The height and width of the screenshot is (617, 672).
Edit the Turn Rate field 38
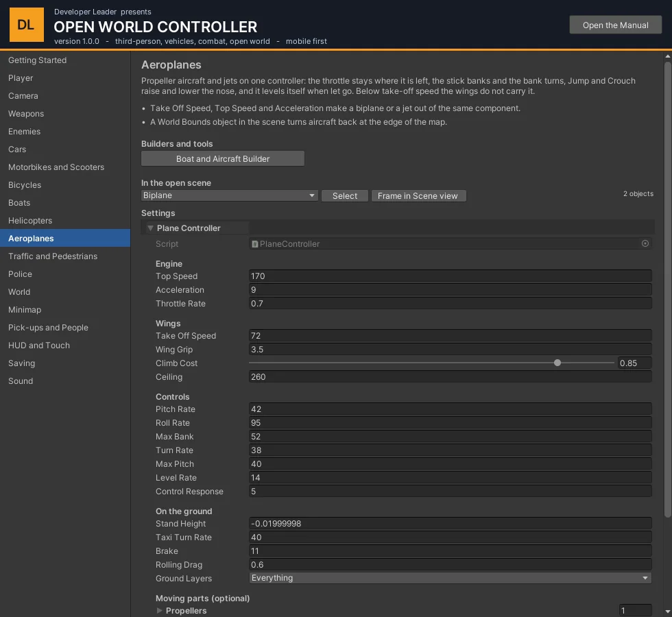450,450
